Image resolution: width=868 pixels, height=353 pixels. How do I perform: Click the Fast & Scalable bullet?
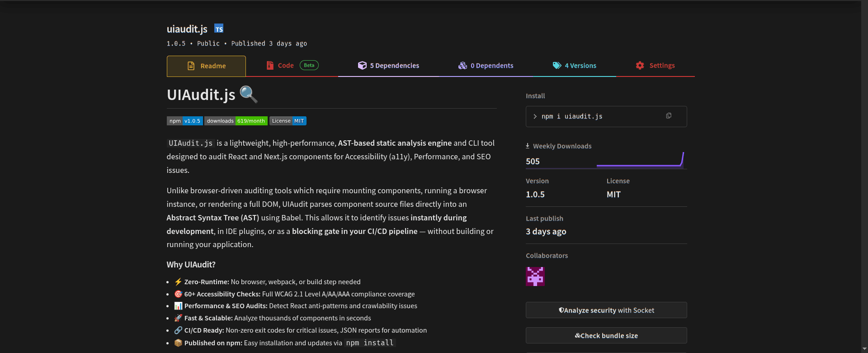pyautogui.click(x=273, y=318)
